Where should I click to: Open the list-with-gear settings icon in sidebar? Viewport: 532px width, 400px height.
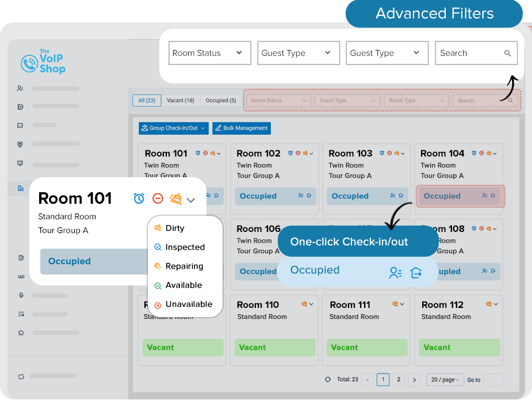point(21,314)
